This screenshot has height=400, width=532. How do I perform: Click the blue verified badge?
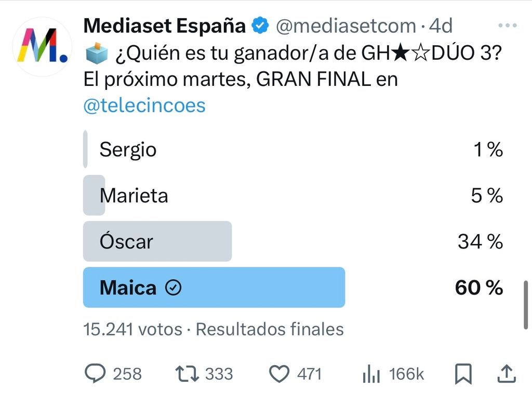(x=260, y=25)
